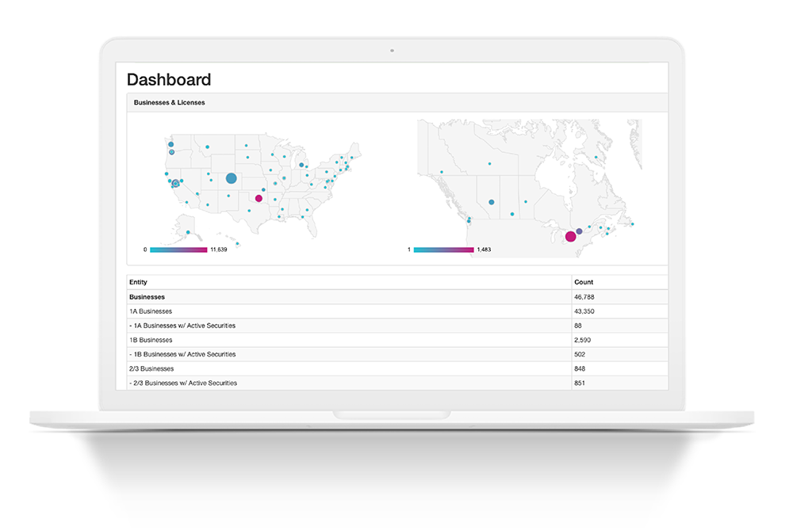Click the Businesses & Licenses panel header
Viewport: 812px width, 530px height.
[397, 102]
